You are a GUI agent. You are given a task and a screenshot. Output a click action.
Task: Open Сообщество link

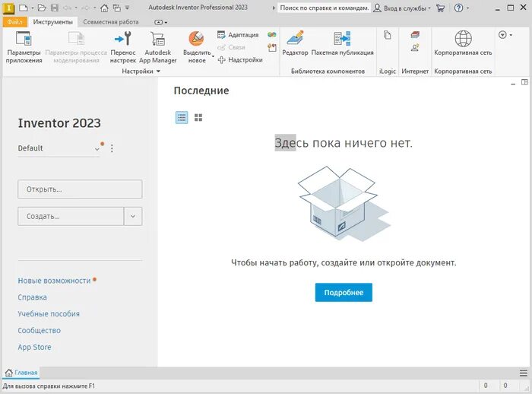pos(39,330)
